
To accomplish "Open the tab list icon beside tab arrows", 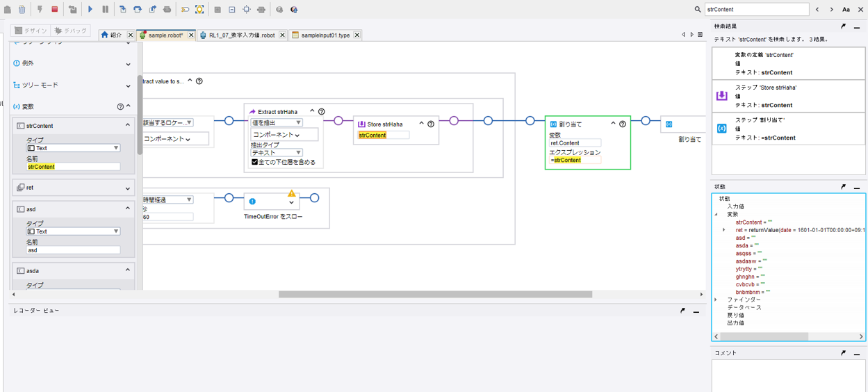I will click(700, 35).
